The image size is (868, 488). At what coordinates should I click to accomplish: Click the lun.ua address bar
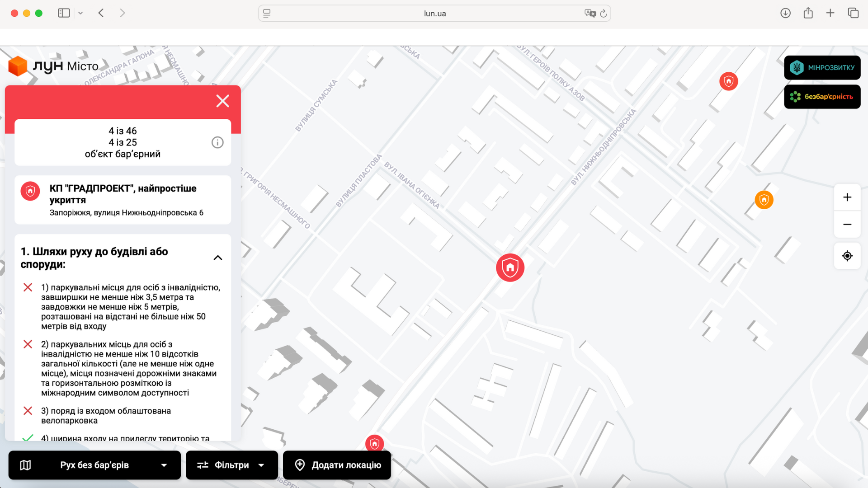434,14
